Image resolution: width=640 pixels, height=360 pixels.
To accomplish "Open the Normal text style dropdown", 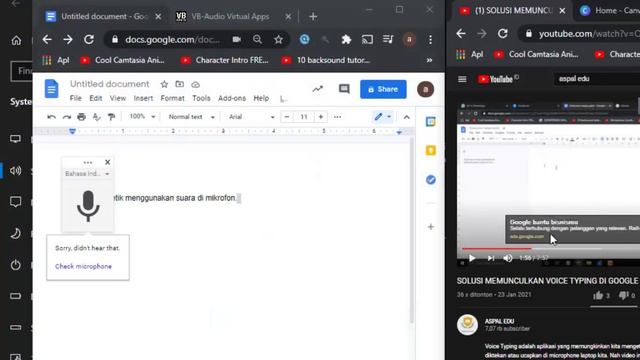I will coord(191,117).
